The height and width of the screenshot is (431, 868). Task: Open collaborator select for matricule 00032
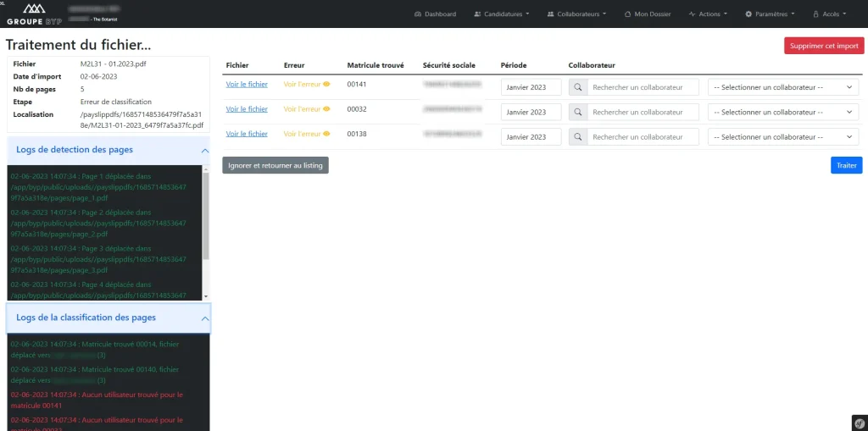click(x=783, y=113)
